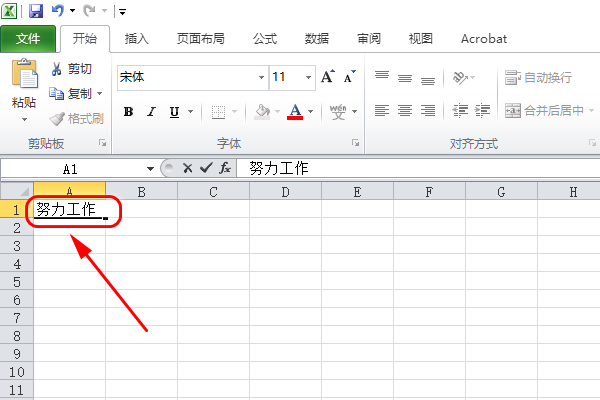The width and height of the screenshot is (600, 400).
Task: Open the font size dropdown arrow
Action: [308, 78]
